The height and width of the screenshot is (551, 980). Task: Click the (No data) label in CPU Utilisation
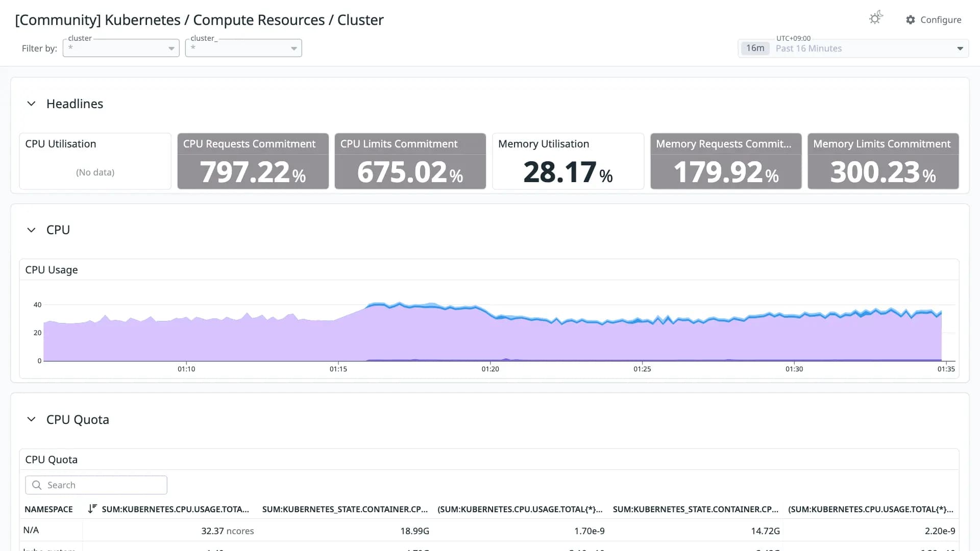click(x=95, y=172)
